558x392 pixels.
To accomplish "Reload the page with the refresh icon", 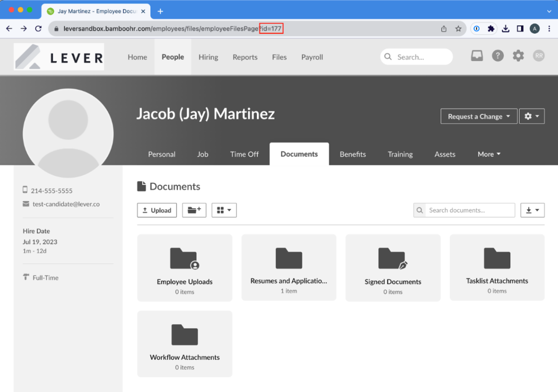I will pos(38,29).
